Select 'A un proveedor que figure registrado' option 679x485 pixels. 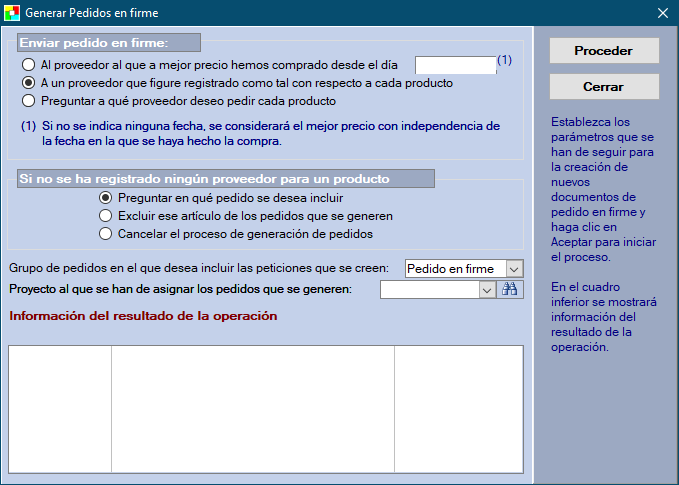pyautogui.click(x=28, y=83)
